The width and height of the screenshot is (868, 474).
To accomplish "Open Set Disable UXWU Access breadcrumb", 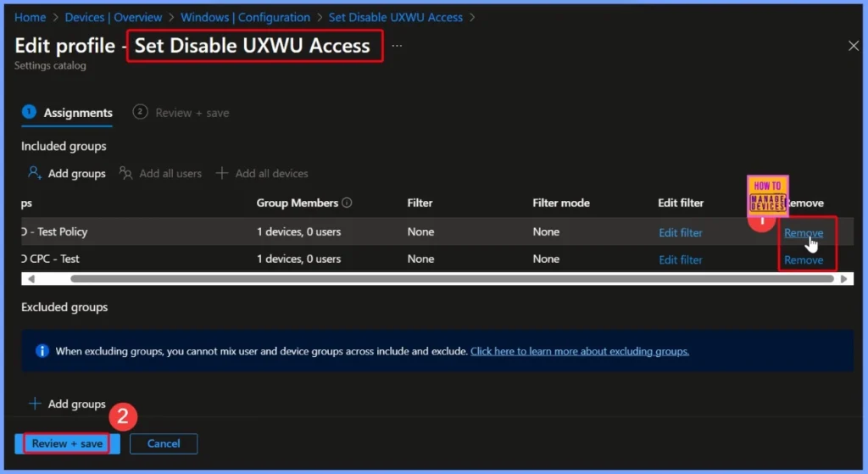I will (395, 17).
